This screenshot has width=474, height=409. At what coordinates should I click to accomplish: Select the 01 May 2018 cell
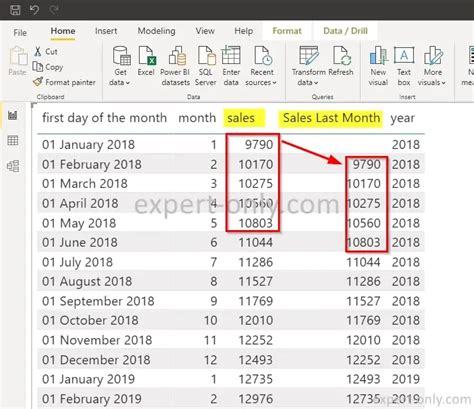pos(79,223)
